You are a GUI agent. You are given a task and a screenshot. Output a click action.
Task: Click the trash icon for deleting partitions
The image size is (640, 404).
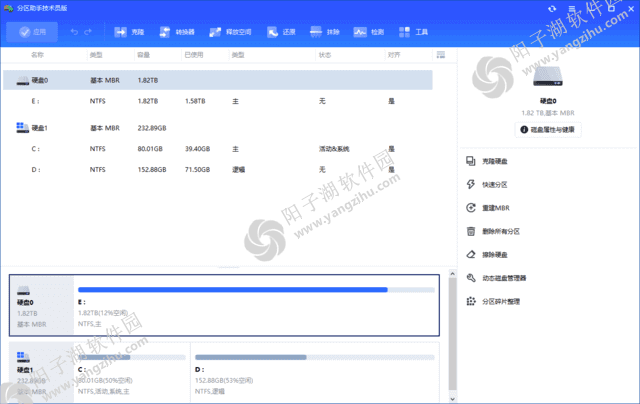point(471,231)
